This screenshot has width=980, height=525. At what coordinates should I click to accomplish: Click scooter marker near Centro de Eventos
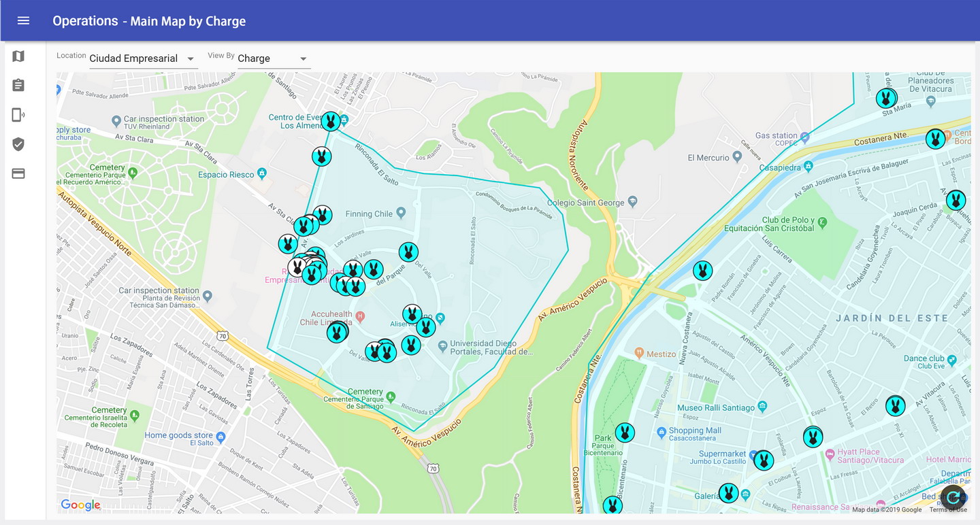pos(331,122)
